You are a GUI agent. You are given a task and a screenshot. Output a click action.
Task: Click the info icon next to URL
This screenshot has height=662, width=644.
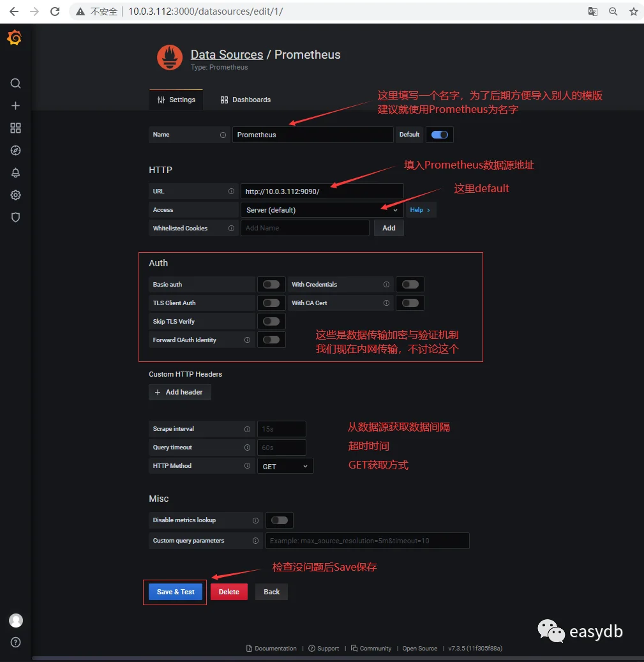tap(231, 192)
